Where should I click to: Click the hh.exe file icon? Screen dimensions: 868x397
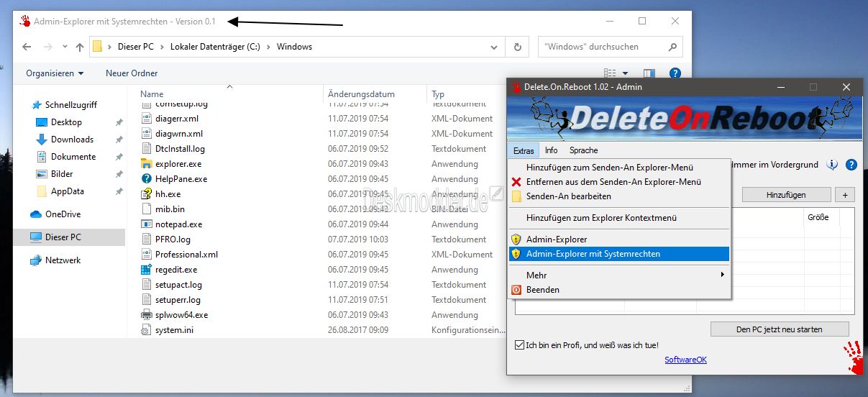pos(147,194)
